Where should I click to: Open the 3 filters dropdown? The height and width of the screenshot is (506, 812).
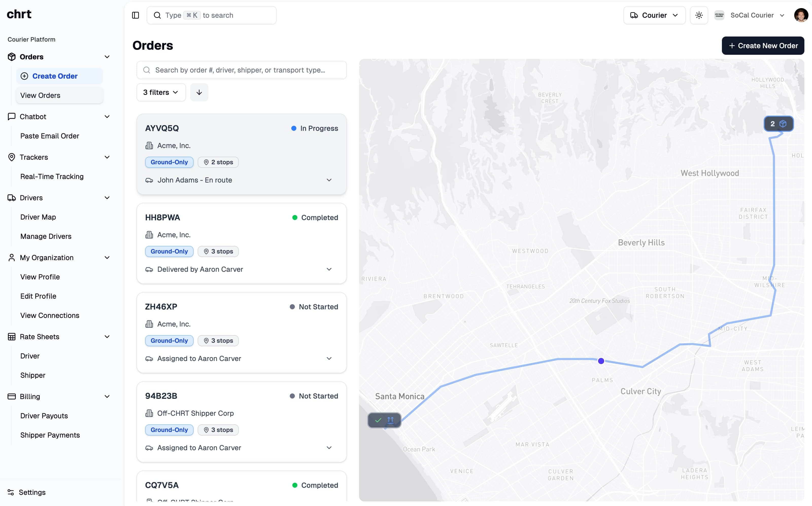161,92
